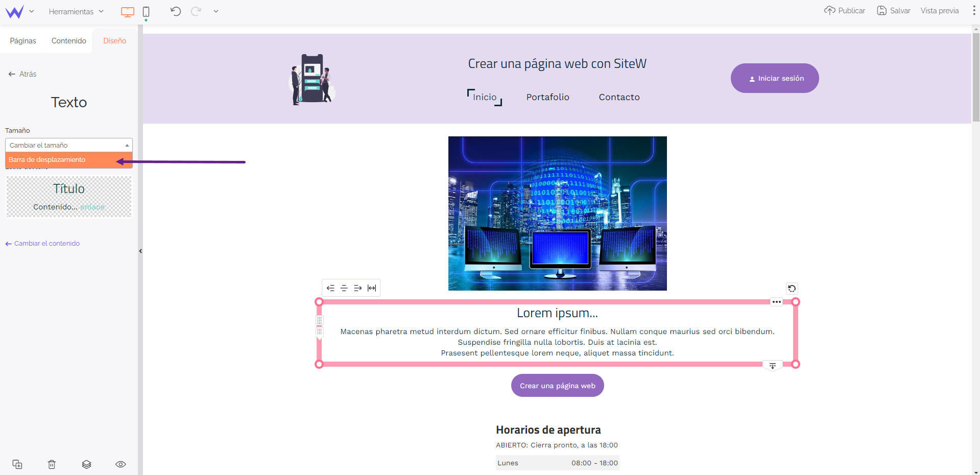Open the three-dot more options menu
The image size is (980, 475).
coord(974,11)
